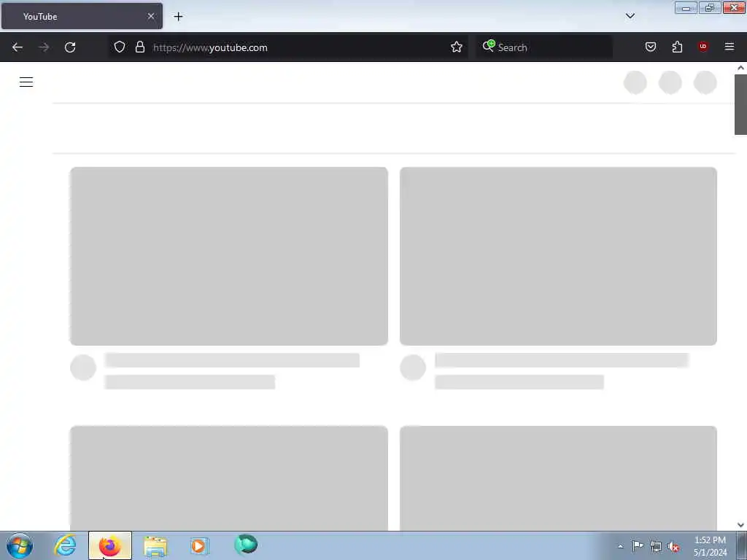Restore down the Firefox window

(x=709, y=8)
